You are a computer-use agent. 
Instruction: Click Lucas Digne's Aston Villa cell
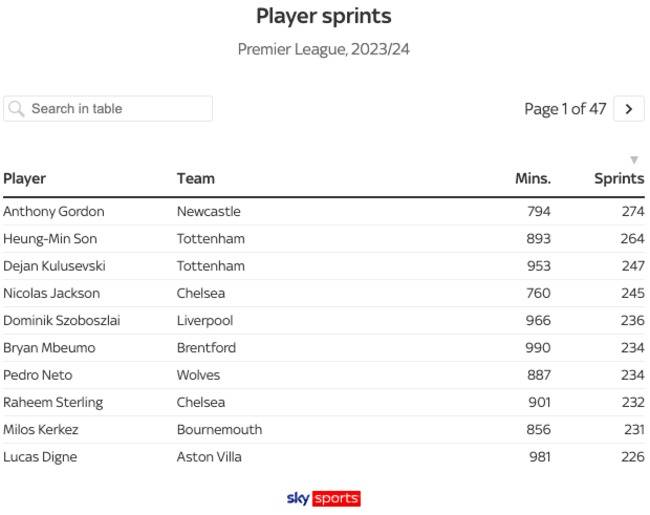pos(209,457)
